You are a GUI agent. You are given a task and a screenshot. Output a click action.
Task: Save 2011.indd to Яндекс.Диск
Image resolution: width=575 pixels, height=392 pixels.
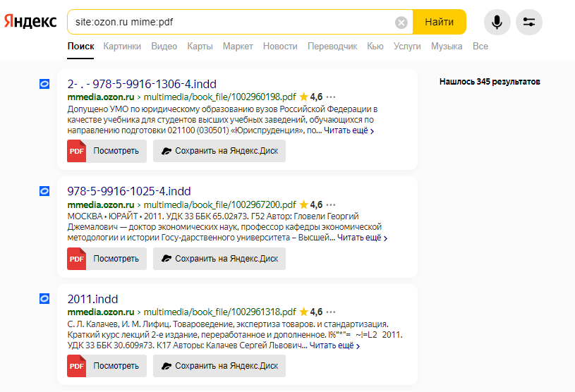click(219, 366)
